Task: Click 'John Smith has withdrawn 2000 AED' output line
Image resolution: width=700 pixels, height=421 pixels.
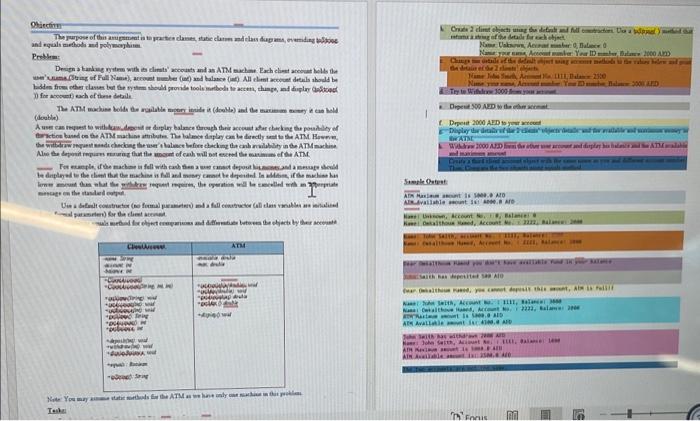Action: (454, 336)
